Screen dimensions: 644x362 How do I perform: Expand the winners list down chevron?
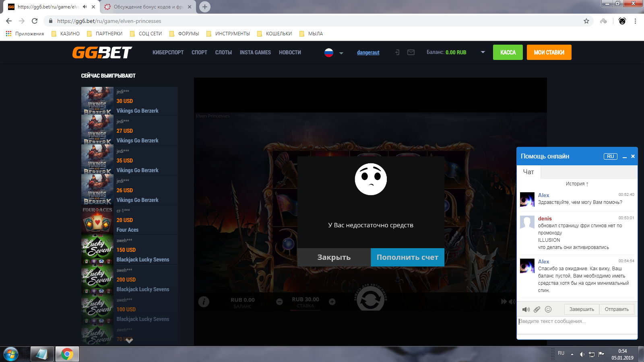click(x=129, y=341)
